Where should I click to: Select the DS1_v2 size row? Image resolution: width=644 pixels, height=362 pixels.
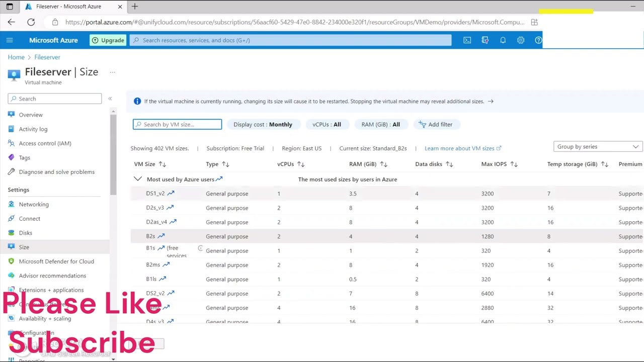pos(387,194)
